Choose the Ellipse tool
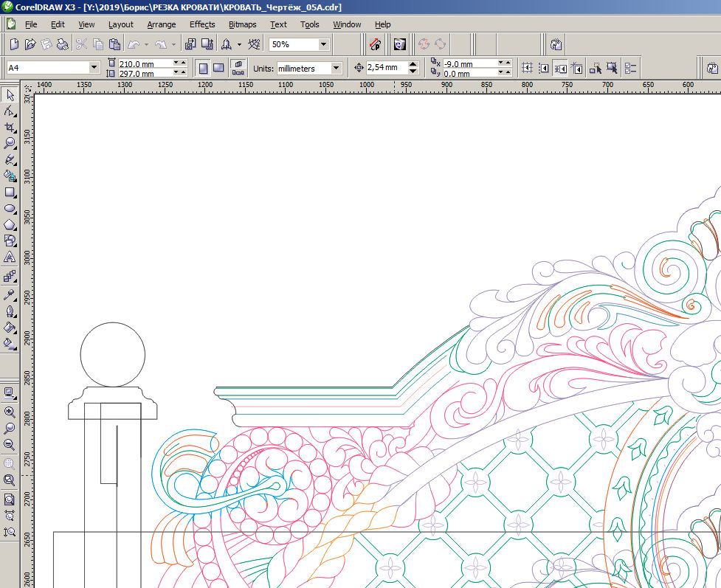The image size is (721, 588). pos(10,208)
